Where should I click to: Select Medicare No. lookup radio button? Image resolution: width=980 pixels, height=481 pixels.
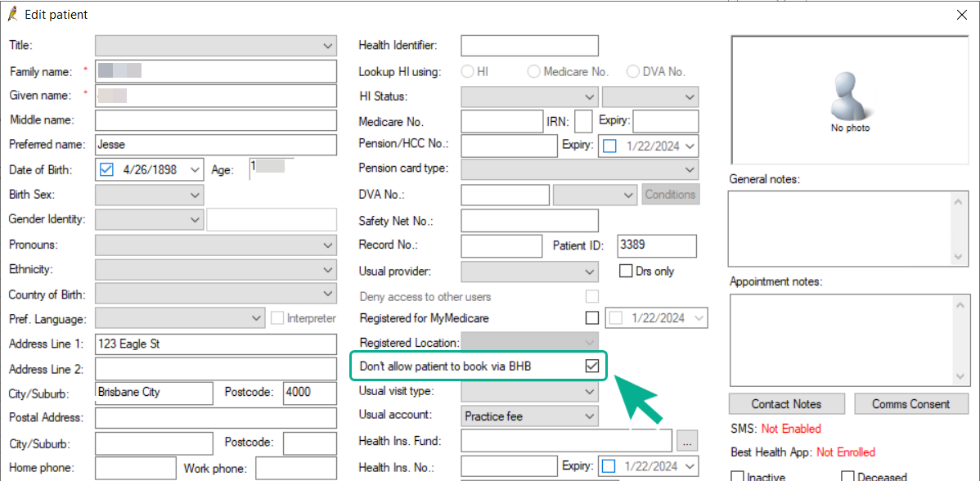pyautogui.click(x=533, y=71)
